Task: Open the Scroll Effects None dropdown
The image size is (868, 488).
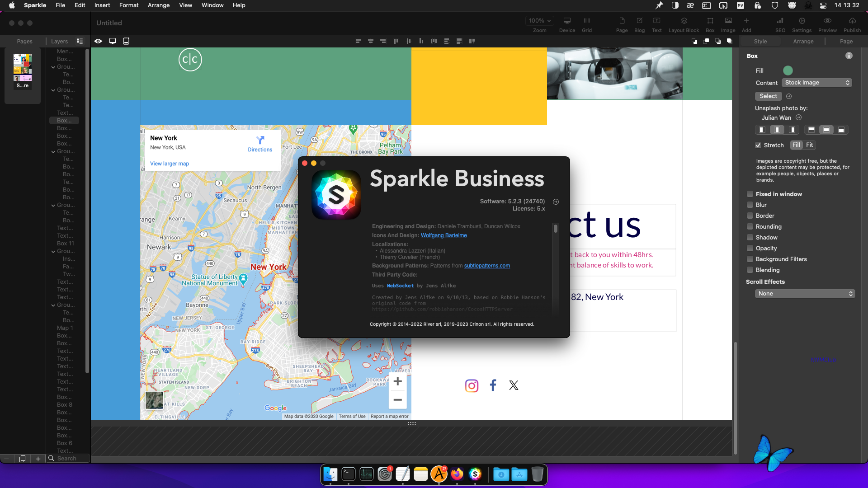Action: point(805,294)
